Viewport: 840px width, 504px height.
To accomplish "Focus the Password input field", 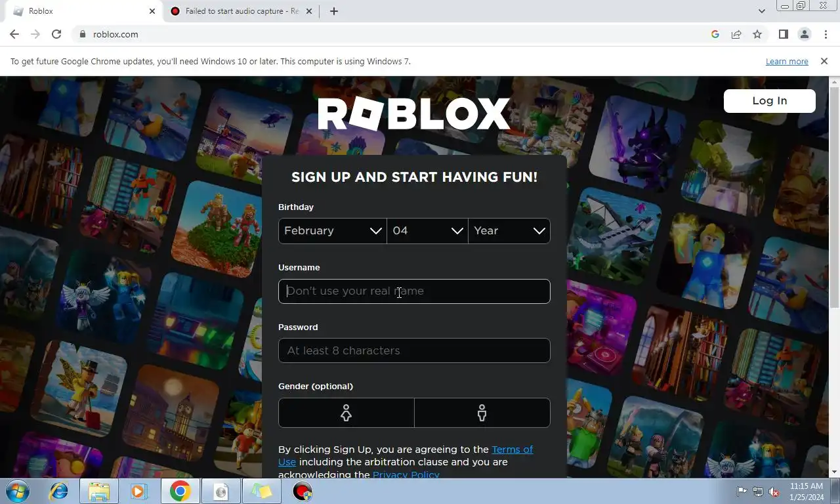I will (414, 350).
